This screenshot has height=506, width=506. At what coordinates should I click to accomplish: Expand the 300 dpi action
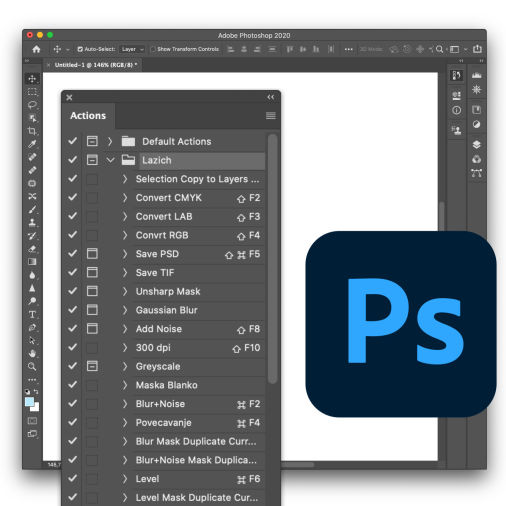pyautogui.click(x=125, y=348)
